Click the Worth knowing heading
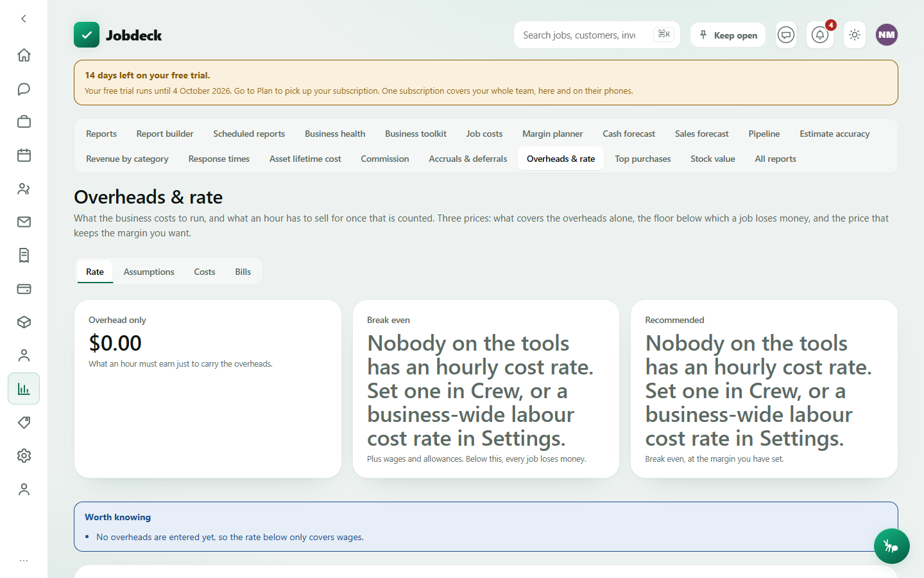Viewport: 924px width, 578px height. point(118,517)
